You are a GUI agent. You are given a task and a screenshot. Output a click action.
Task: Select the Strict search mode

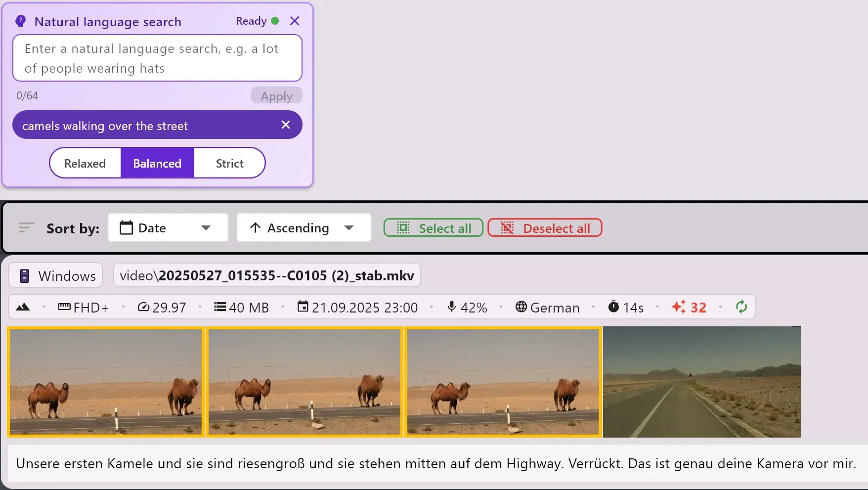(229, 163)
